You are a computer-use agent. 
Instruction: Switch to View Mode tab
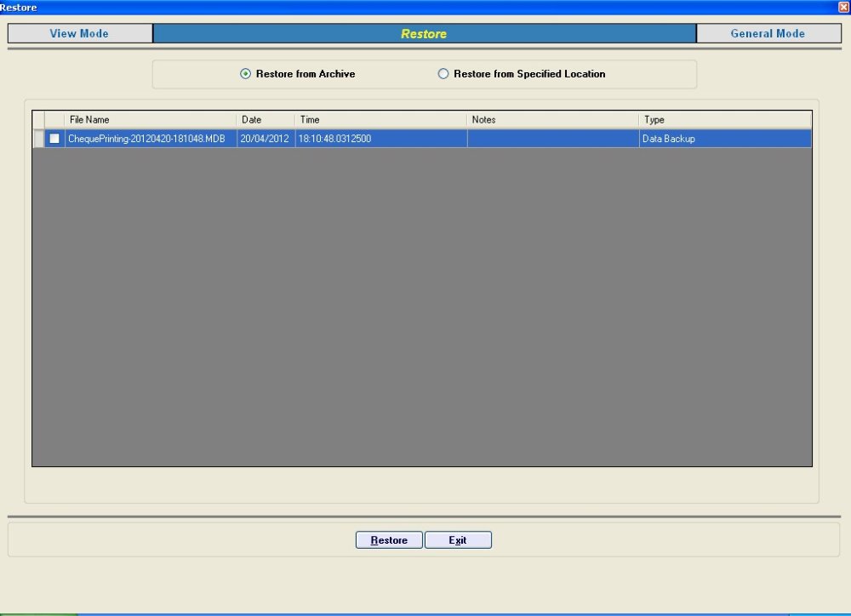click(80, 33)
